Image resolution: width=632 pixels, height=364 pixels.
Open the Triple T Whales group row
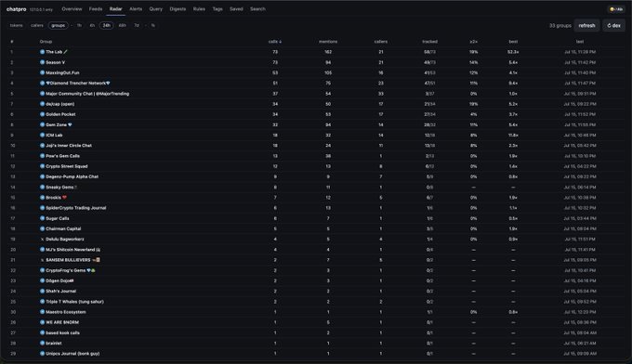[x=316, y=302]
